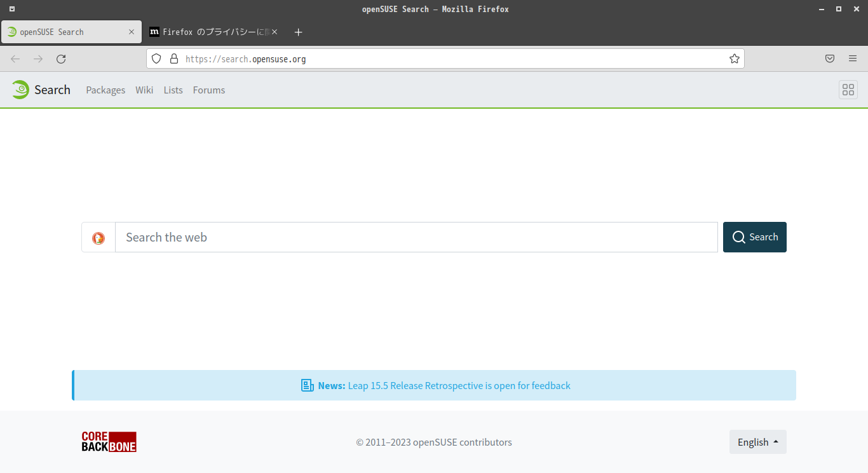Screen dimensions: 868x473
Task: Open a new tab with the plus button
Action: [x=299, y=32]
